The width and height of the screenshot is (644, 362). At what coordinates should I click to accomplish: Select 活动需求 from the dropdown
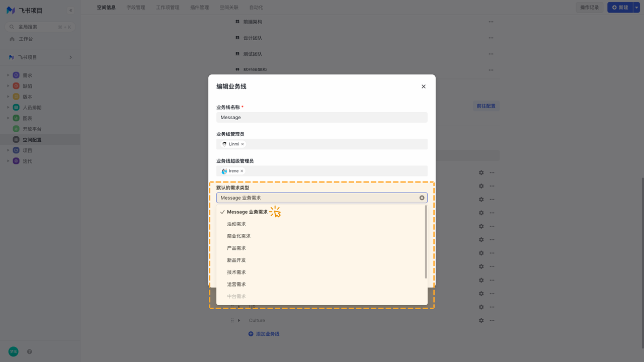pos(321,224)
